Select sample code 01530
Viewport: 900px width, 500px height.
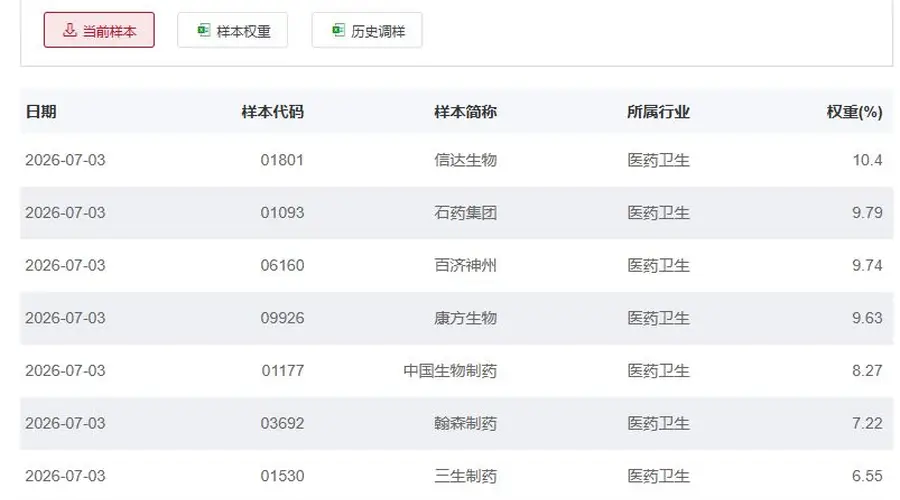coord(282,476)
